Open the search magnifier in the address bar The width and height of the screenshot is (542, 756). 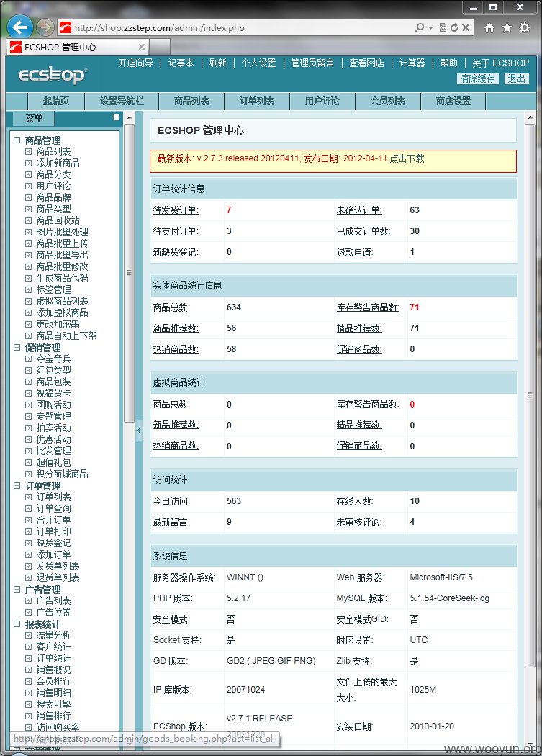(420, 27)
